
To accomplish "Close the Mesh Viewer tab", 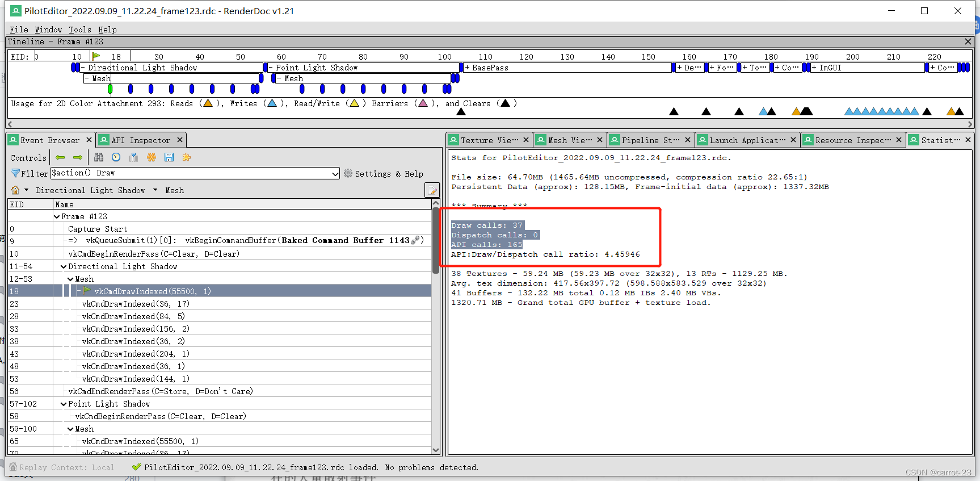I will click(x=600, y=140).
